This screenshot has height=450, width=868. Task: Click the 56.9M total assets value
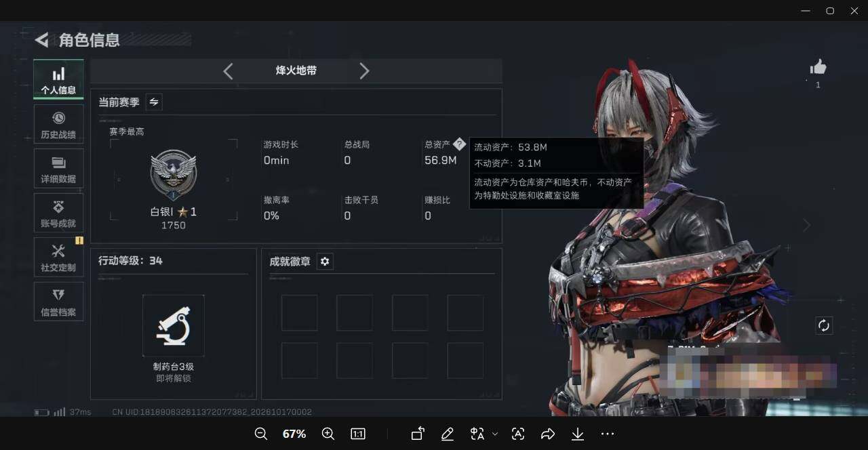click(441, 161)
